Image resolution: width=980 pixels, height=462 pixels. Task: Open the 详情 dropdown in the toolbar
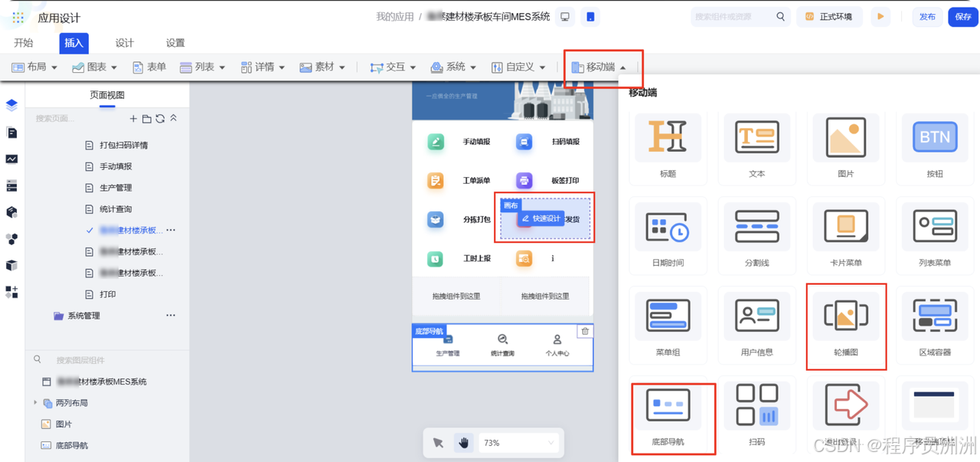(x=263, y=67)
